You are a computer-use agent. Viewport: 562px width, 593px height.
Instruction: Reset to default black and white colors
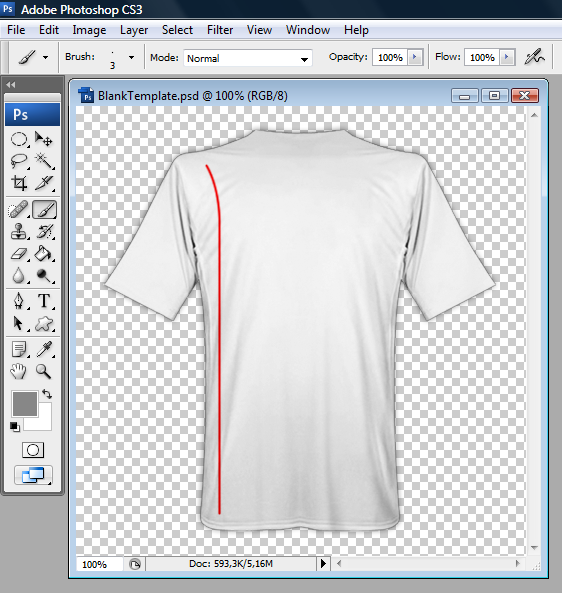pos(15,427)
